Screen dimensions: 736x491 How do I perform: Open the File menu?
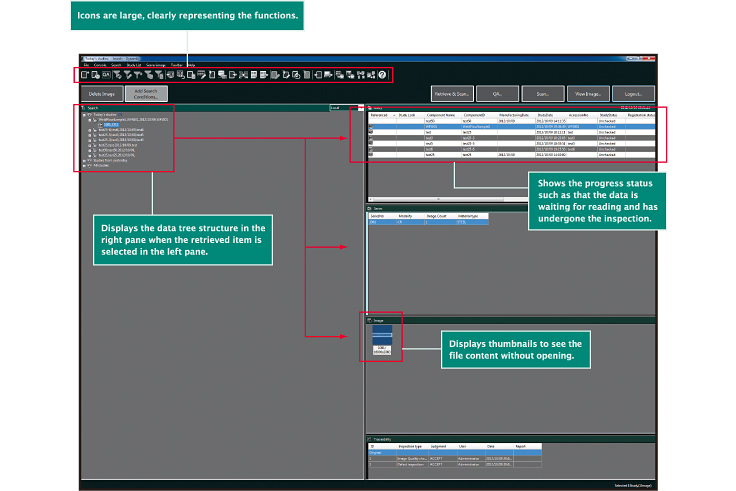point(86,64)
